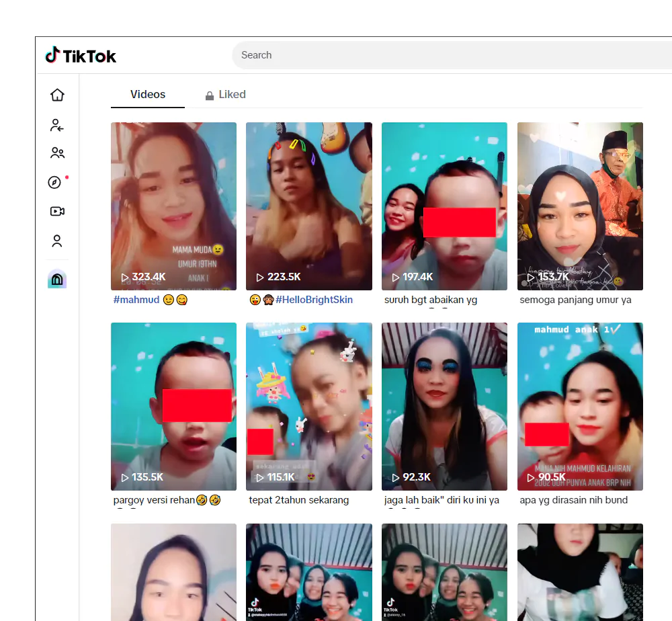Image resolution: width=672 pixels, height=621 pixels.
Task: Click the caption "apa yg dirasain nih bund"
Action: click(x=573, y=500)
